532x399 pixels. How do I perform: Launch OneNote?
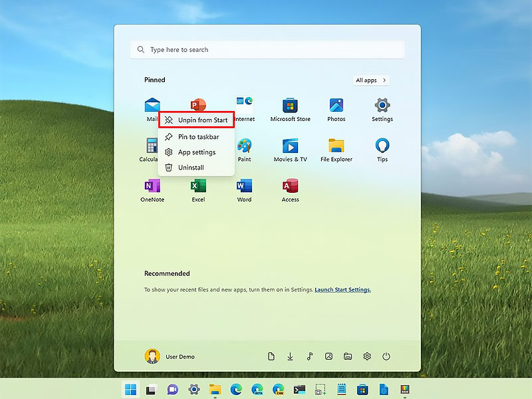tap(152, 190)
